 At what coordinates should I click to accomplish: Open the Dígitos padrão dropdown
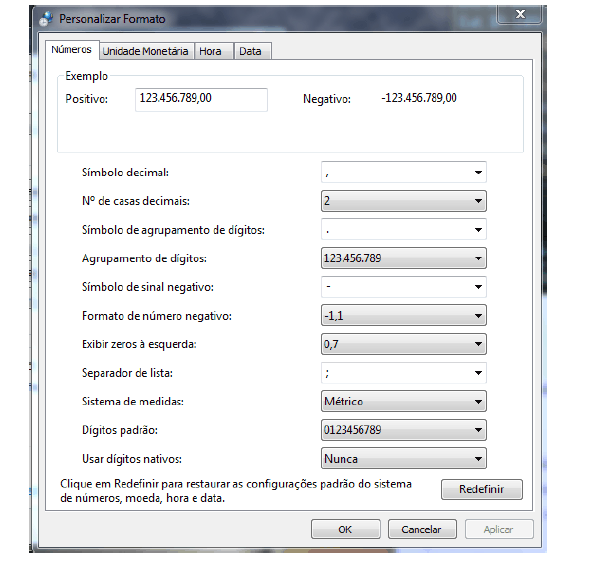click(x=404, y=430)
